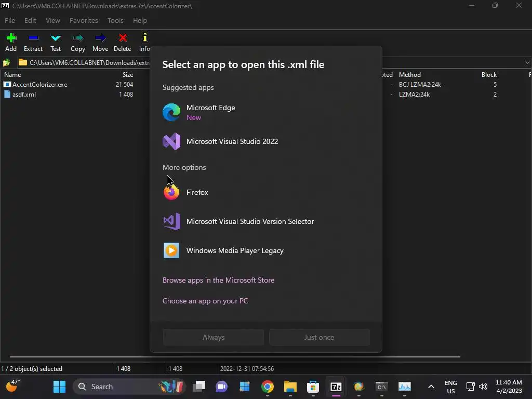Open the browser icon right of 7-Zip on taskbar
This screenshot has width=532, height=399.
pyautogui.click(x=358, y=387)
